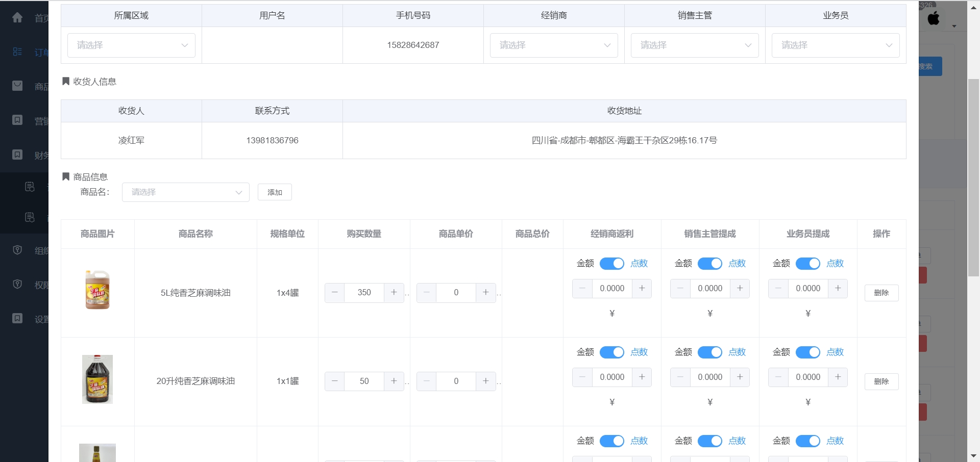Viewport: 980px width, 462px height.
Task: Click the dropdown arrow beside Apple icon
Action: click(x=954, y=26)
